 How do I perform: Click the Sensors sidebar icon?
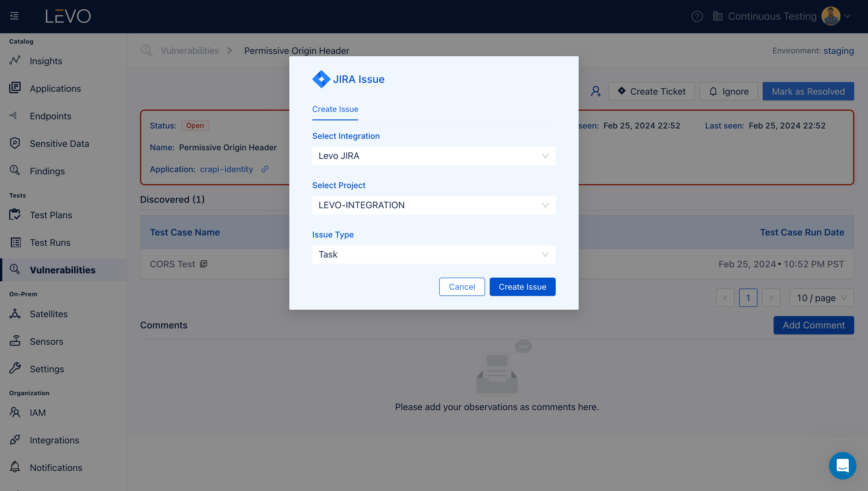pos(15,341)
